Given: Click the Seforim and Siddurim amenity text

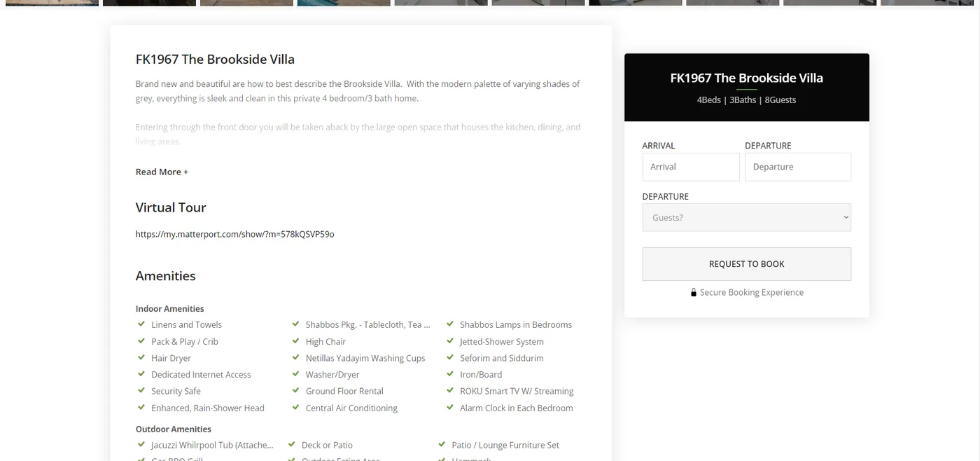Looking at the screenshot, I should pos(502,358).
